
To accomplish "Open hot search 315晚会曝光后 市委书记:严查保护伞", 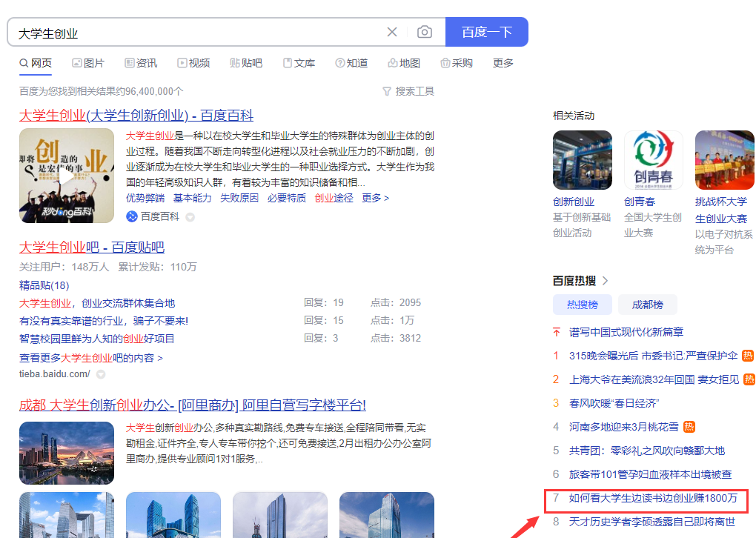I will pyautogui.click(x=653, y=356).
